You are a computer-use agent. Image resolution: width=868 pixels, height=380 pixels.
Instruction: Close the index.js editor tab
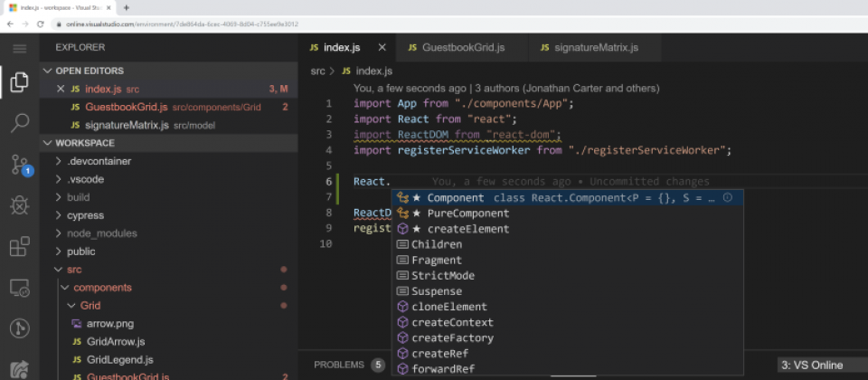[x=382, y=48]
